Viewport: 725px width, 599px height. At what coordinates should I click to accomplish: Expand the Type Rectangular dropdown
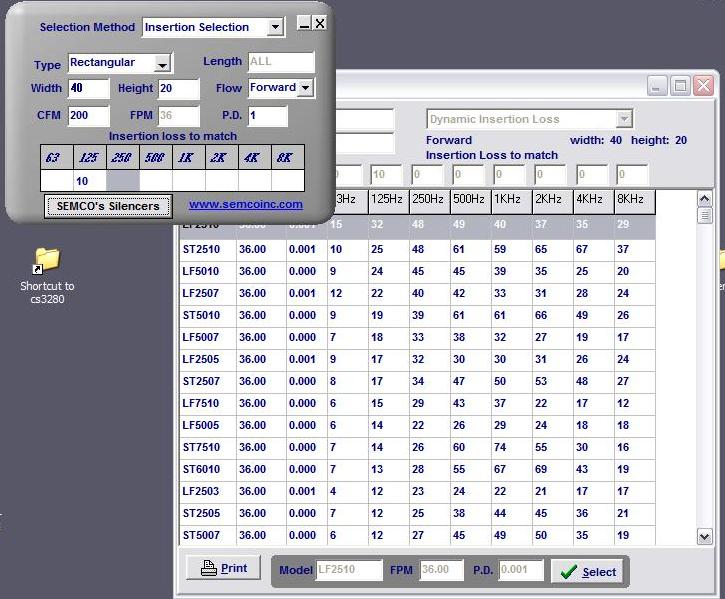click(163, 64)
